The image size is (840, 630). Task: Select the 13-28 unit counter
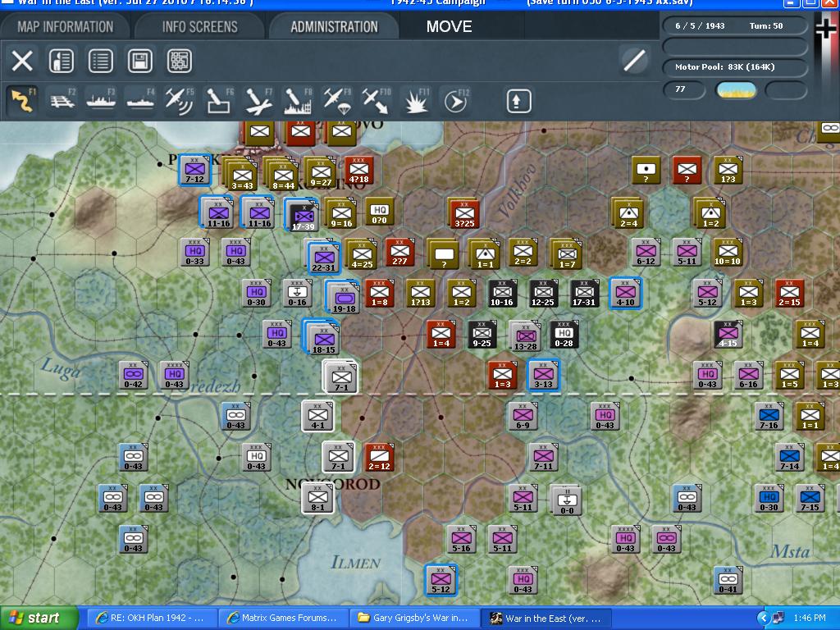point(525,336)
